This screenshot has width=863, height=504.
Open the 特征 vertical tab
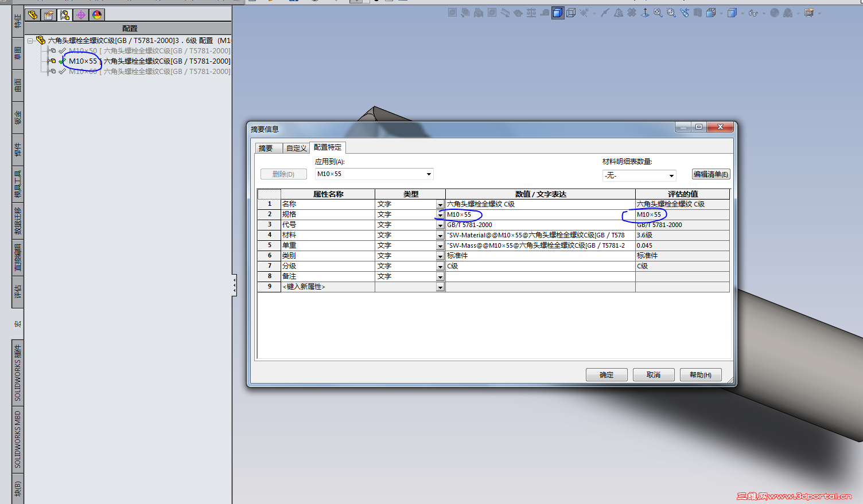pyautogui.click(x=18, y=21)
